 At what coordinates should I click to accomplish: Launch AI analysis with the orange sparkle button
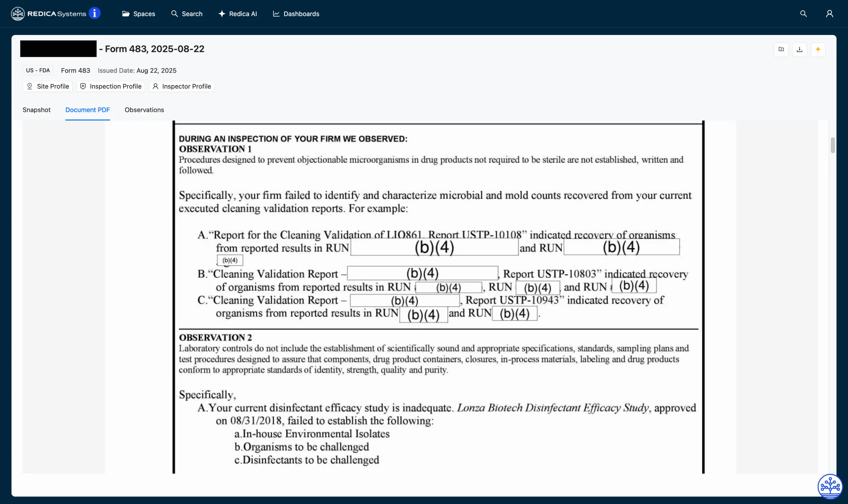click(x=819, y=49)
